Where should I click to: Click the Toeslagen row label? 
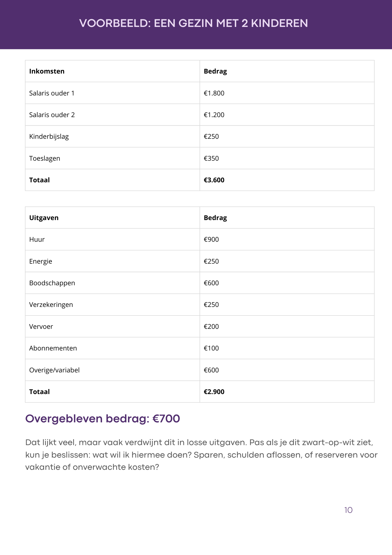tap(45, 158)
